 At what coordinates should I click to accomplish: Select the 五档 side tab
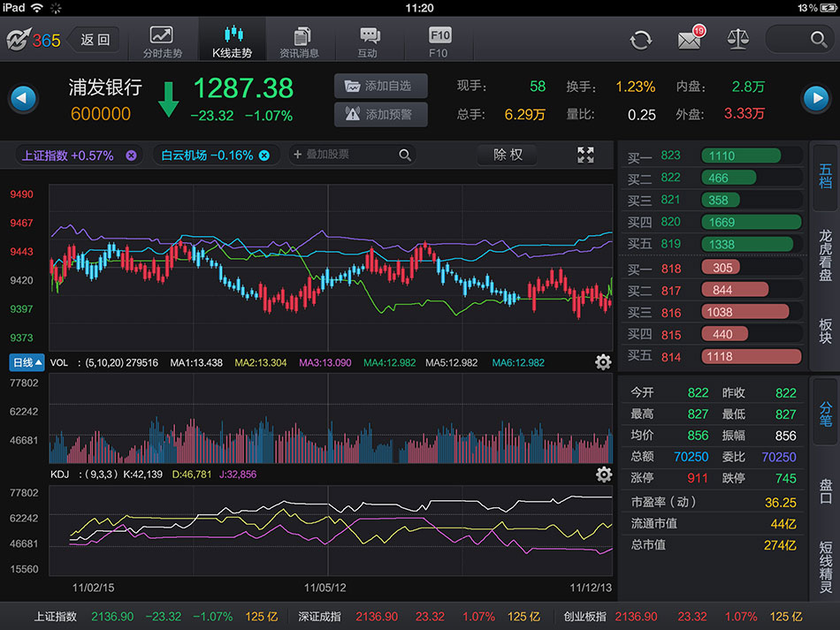(825, 177)
